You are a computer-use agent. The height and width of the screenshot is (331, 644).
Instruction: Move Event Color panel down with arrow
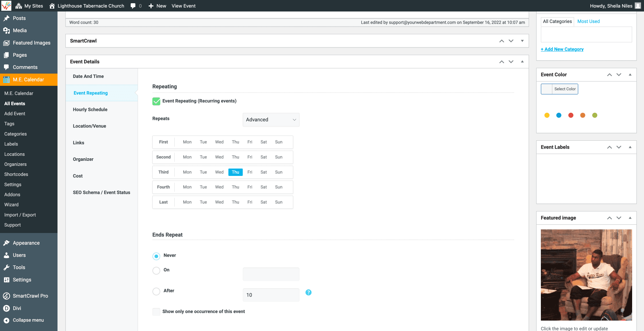[x=619, y=75]
